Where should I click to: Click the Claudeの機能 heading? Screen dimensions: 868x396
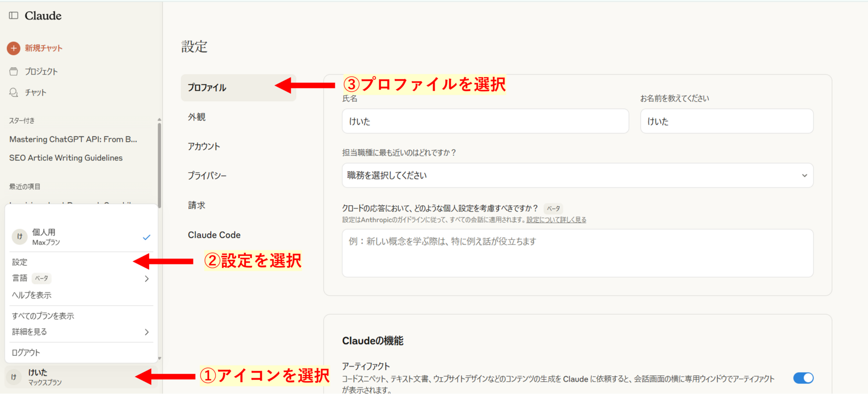tap(373, 341)
